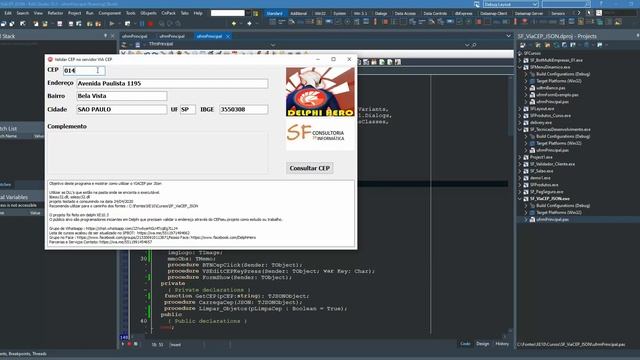The height and width of the screenshot is (360, 640).
Task: Switch to the Design tab below the editor
Action: point(482,344)
